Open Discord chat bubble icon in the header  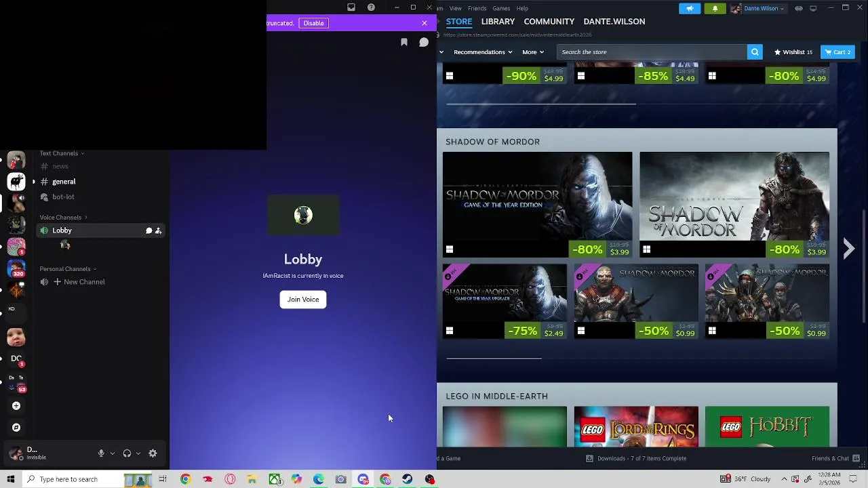(424, 42)
